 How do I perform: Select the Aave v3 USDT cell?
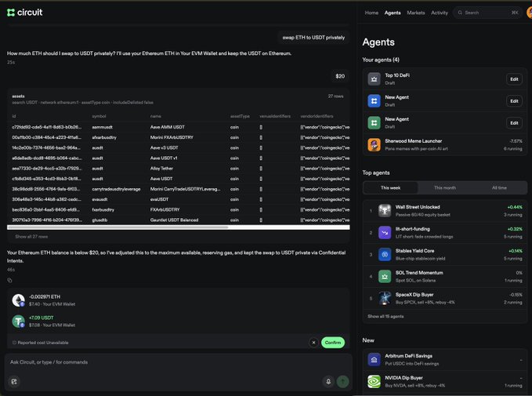click(x=164, y=147)
